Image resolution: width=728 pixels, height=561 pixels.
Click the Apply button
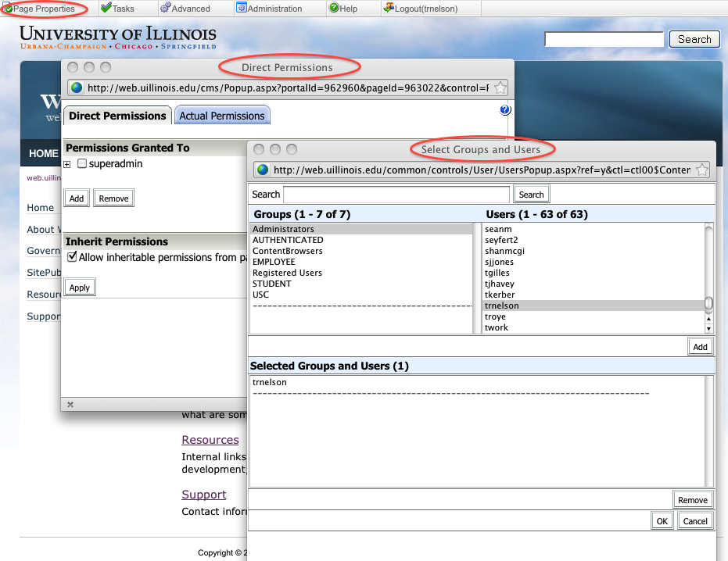coord(80,288)
